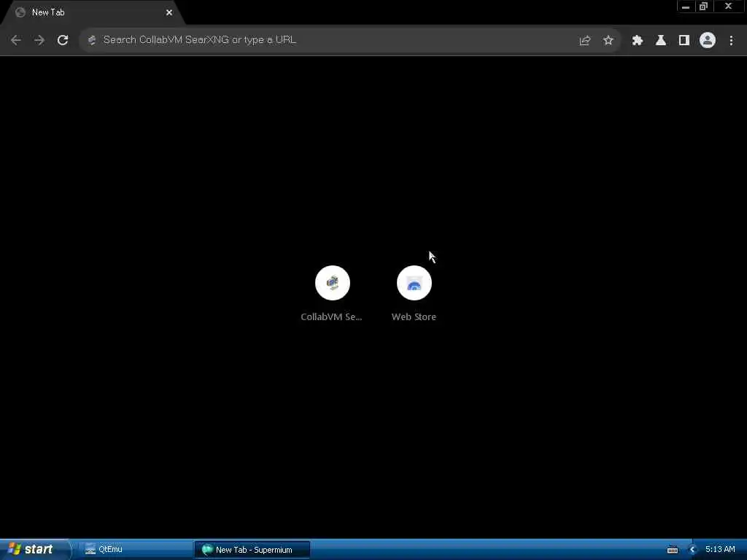Go forward using the forward arrow
This screenshot has width=747, height=560.
click(x=39, y=40)
